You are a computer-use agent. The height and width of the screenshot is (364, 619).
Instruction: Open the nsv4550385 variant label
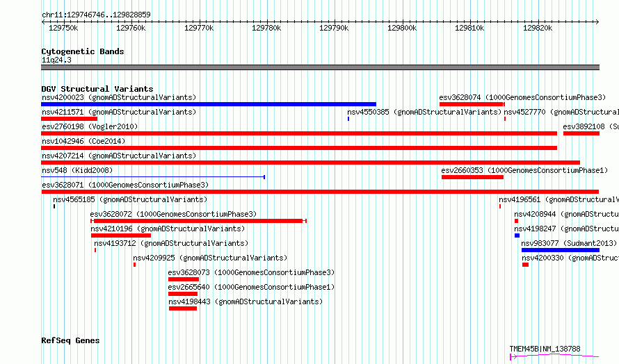tap(424, 112)
